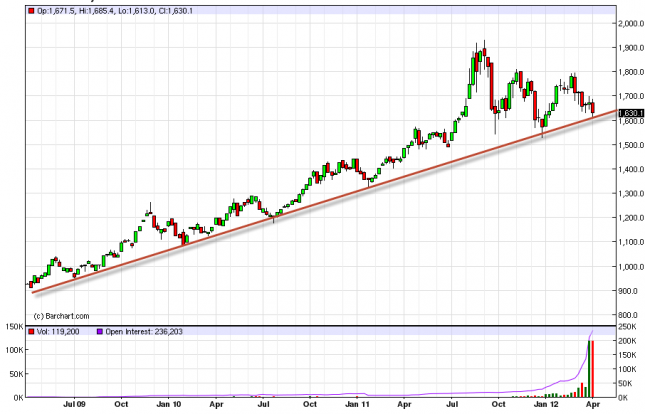Click the Vol: 119,200 label
645x414 pixels.
[x=58, y=331]
